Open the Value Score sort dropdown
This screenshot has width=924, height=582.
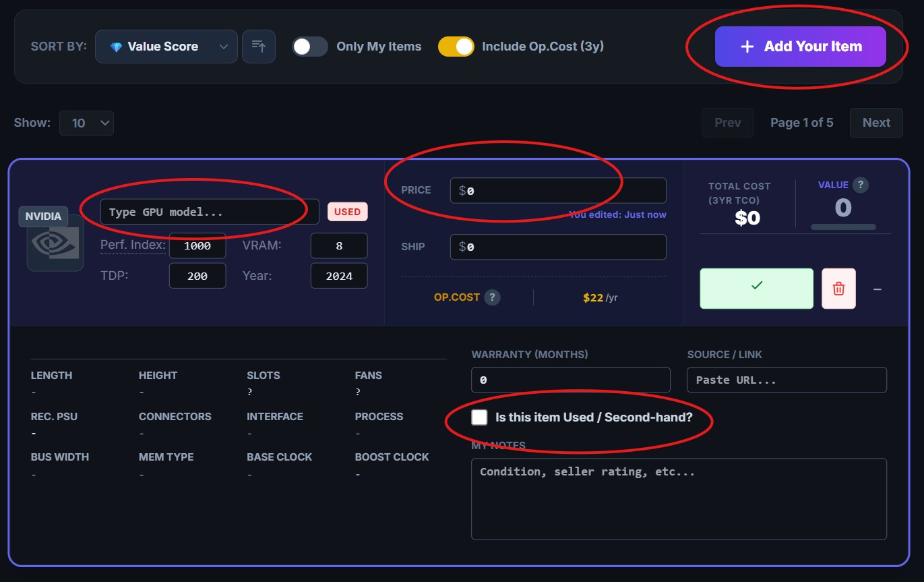pos(166,46)
